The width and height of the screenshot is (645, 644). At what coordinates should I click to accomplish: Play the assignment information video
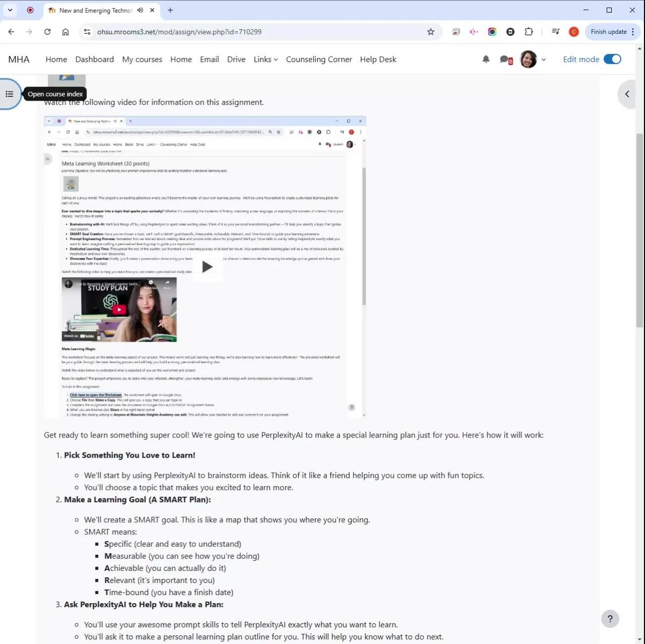click(x=207, y=267)
